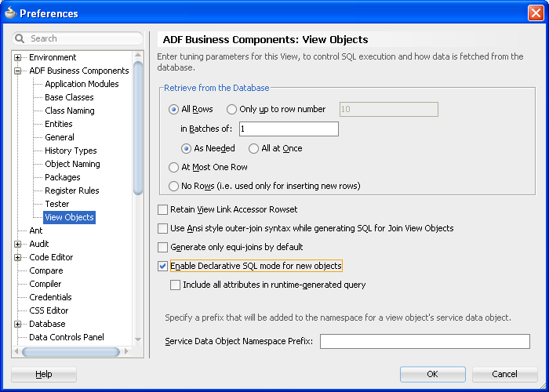Check Include all attributes in runtime-generated query
549x392 pixels.
point(175,285)
